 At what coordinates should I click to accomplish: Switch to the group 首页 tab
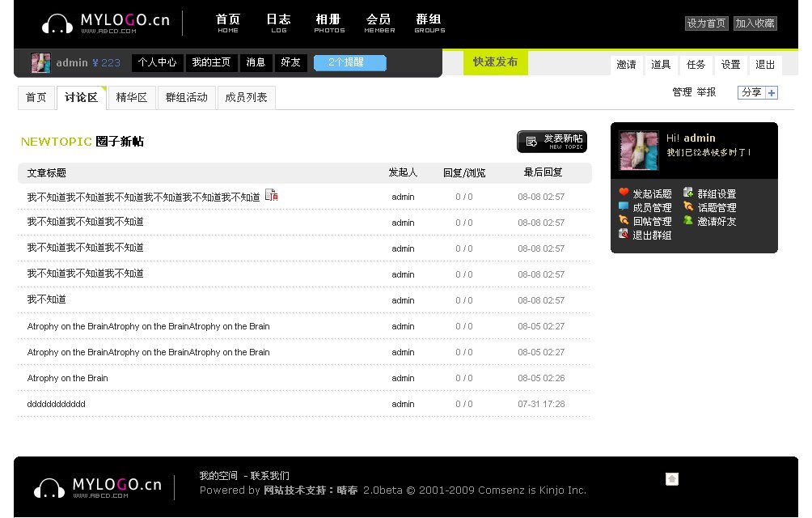point(36,97)
